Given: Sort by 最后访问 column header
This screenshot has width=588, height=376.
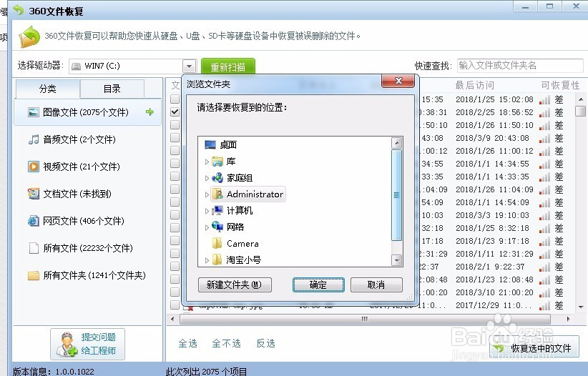Looking at the screenshot, I should tap(475, 86).
